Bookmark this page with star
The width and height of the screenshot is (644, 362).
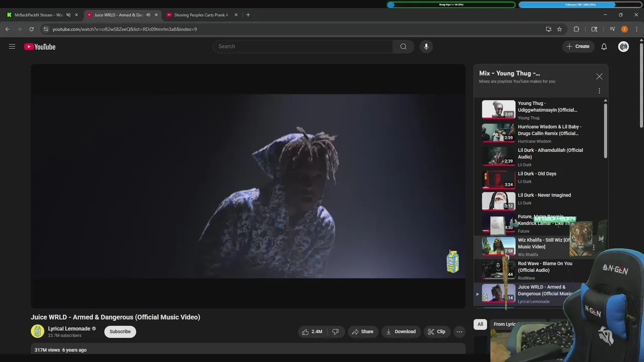coord(559,29)
